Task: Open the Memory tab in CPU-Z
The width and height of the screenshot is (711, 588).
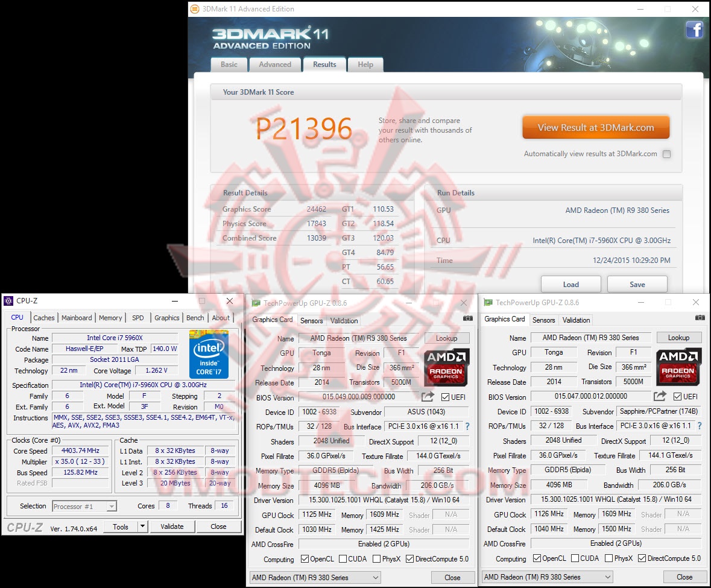Action: (110, 318)
